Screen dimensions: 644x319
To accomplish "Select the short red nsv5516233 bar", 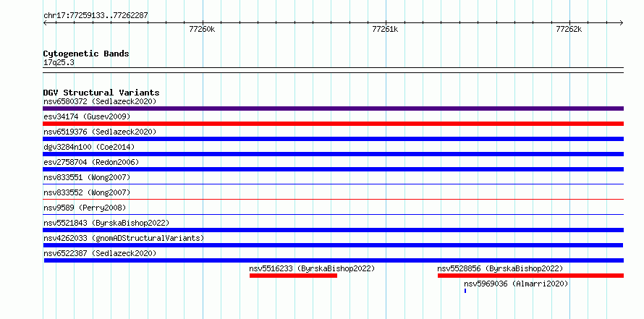I will (293, 276).
